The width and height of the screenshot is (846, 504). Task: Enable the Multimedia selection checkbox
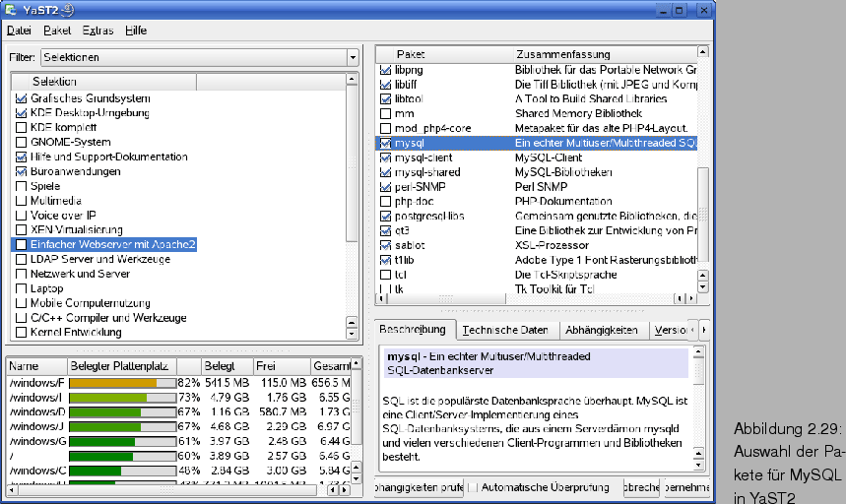(21, 201)
